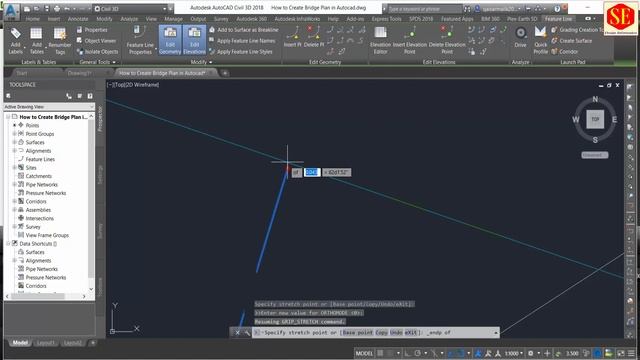Viewport: 640px width, 360px height.
Task: Toggle Ortho mode in status bar
Action: coord(407,353)
